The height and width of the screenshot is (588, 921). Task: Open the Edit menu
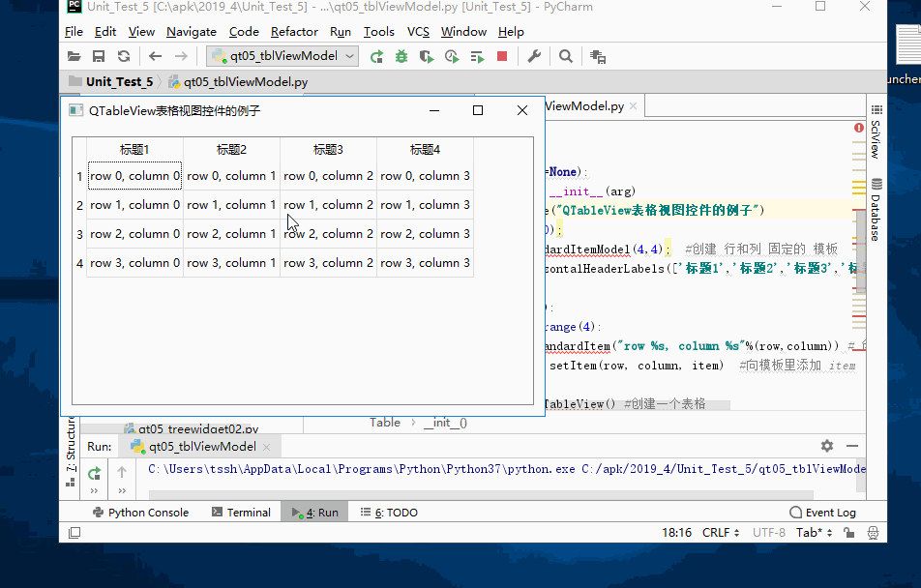pyautogui.click(x=105, y=32)
